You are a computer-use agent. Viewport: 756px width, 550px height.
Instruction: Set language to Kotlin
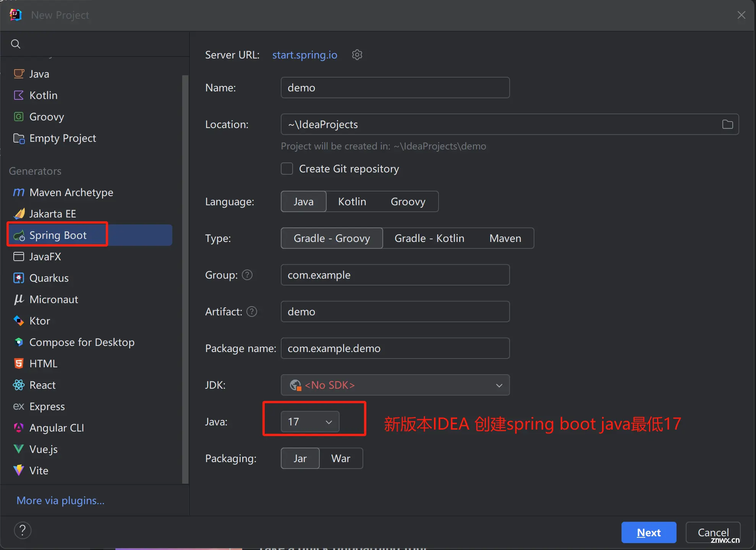pos(352,201)
